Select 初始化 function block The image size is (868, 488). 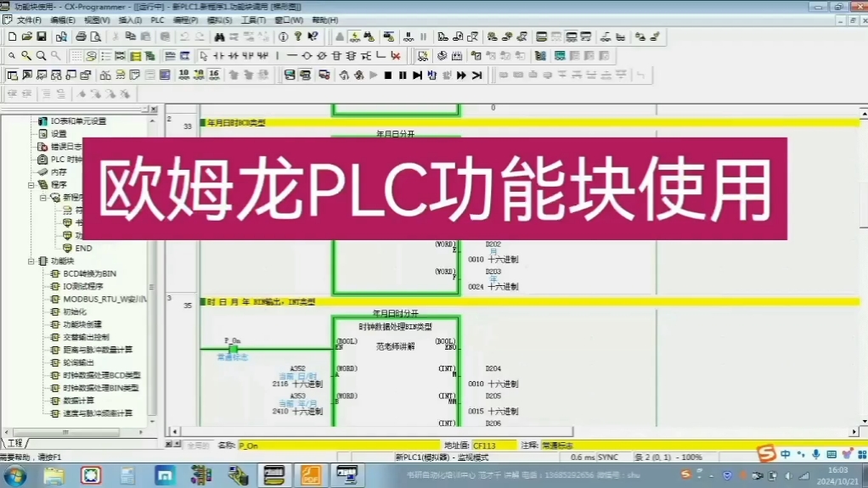point(75,311)
